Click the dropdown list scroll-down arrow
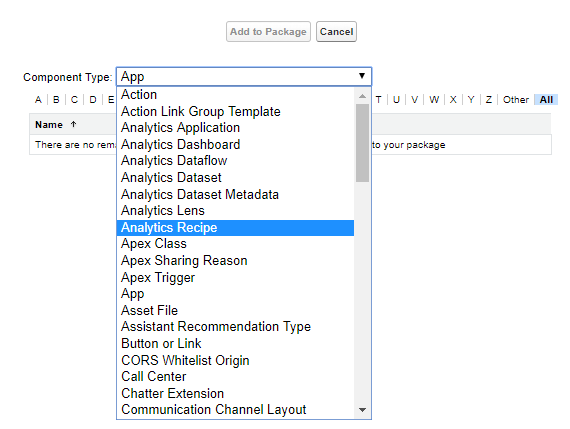Screen dimensions: 570x429 [x=362, y=410]
